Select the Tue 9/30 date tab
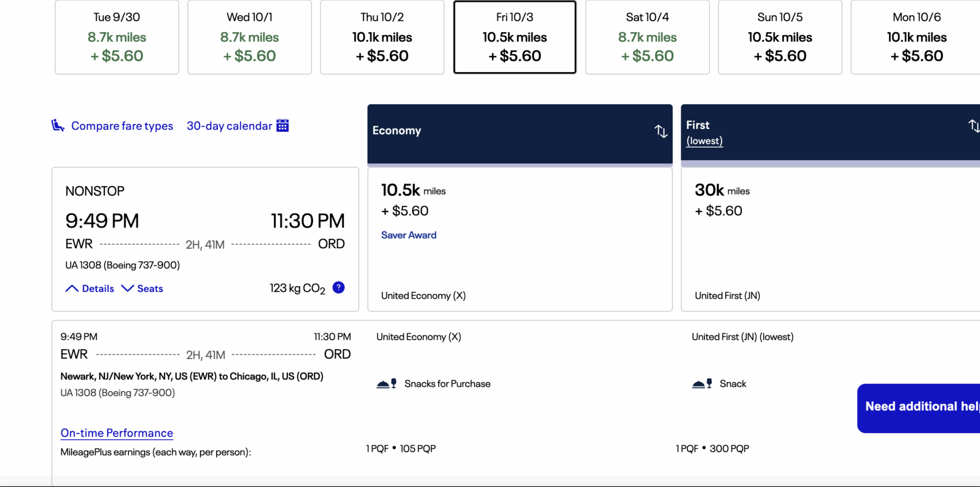980x487 pixels. (x=117, y=37)
